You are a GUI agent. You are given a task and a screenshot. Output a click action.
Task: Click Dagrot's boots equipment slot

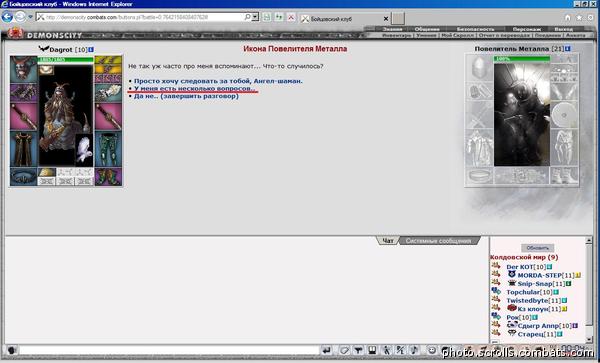click(x=108, y=177)
